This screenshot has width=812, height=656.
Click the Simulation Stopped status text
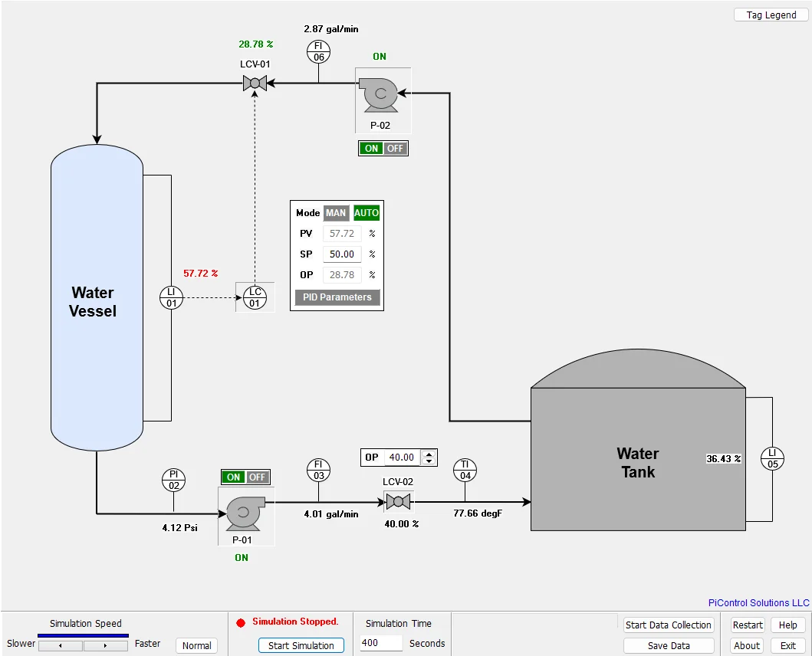tap(295, 622)
